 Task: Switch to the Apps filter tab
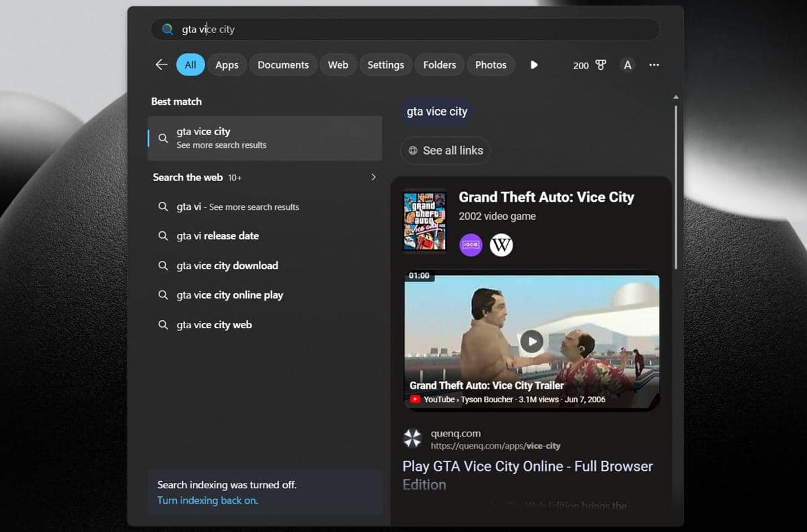[227, 65]
